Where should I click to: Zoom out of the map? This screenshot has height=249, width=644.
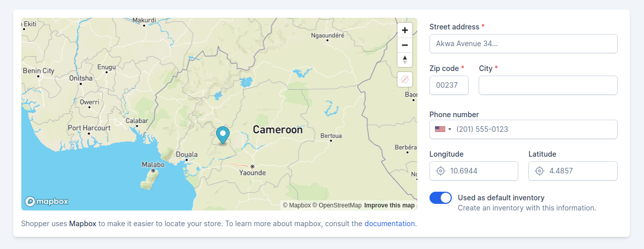coord(405,45)
